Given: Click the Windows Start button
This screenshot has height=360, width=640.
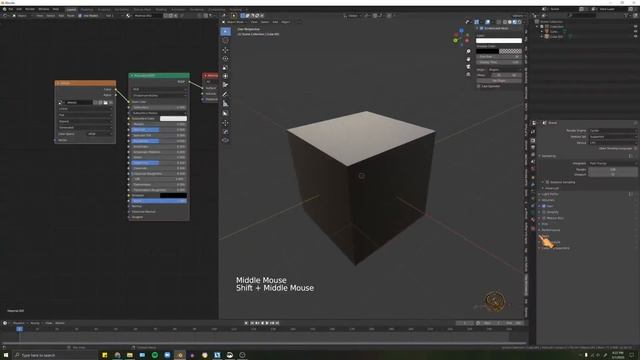Looking at the screenshot, I should click(6, 355).
